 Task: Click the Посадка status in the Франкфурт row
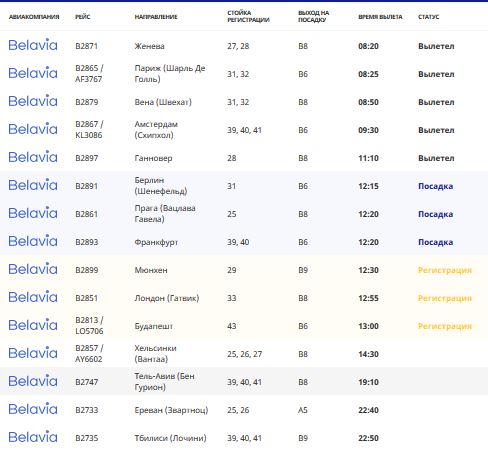tap(435, 242)
